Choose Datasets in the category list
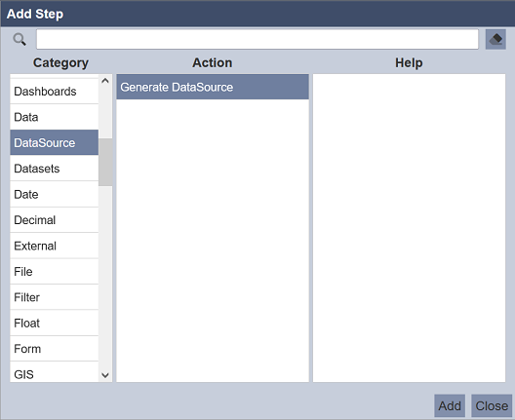Image resolution: width=515 pixels, height=420 pixels. click(55, 169)
